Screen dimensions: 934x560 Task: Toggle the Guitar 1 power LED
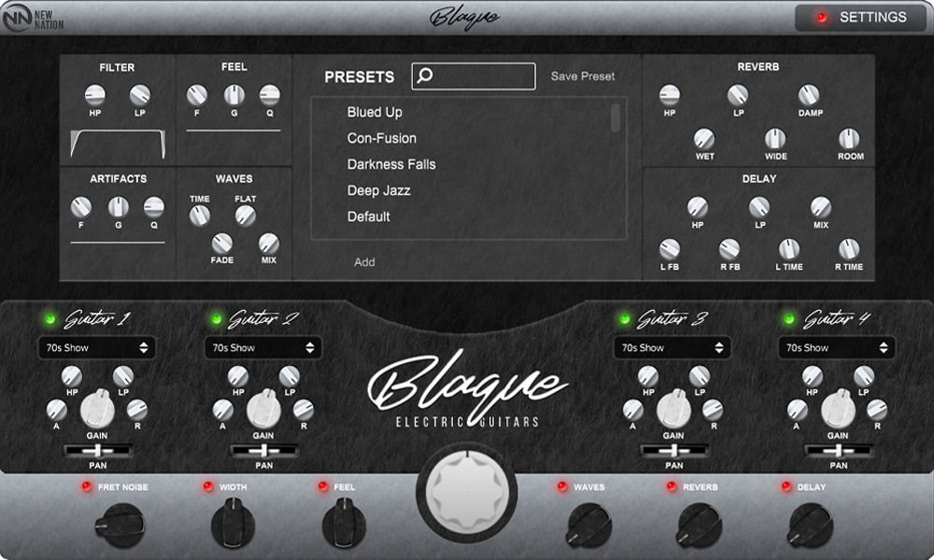pos(49,320)
